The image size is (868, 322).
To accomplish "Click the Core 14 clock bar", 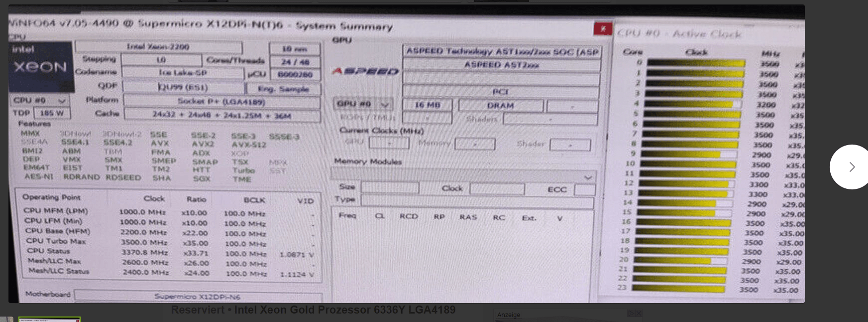I will [685, 203].
